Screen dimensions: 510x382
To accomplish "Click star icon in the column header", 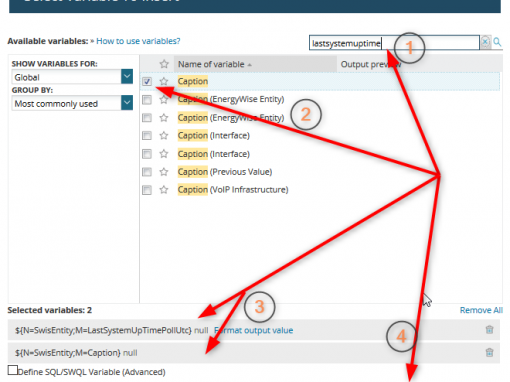I will coord(164,64).
